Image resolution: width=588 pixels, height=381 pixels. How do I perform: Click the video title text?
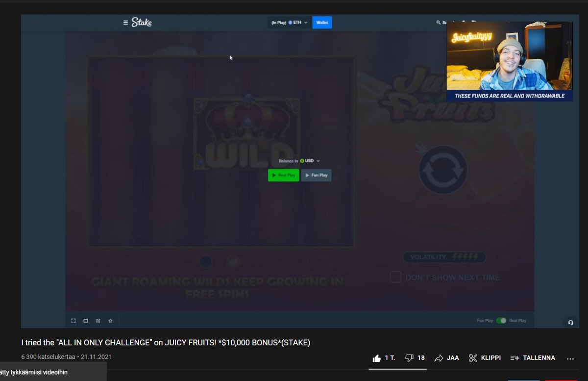click(166, 343)
